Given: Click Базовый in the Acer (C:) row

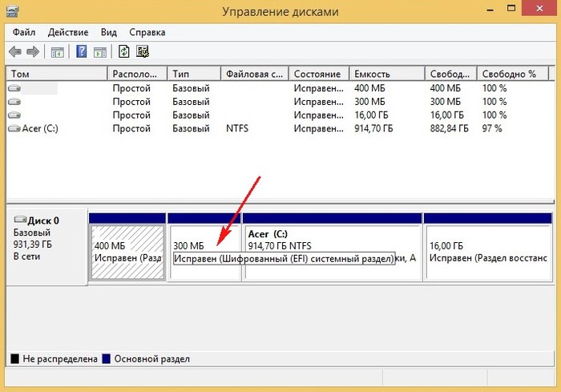Looking at the screenshot, I should pos(191,128).
